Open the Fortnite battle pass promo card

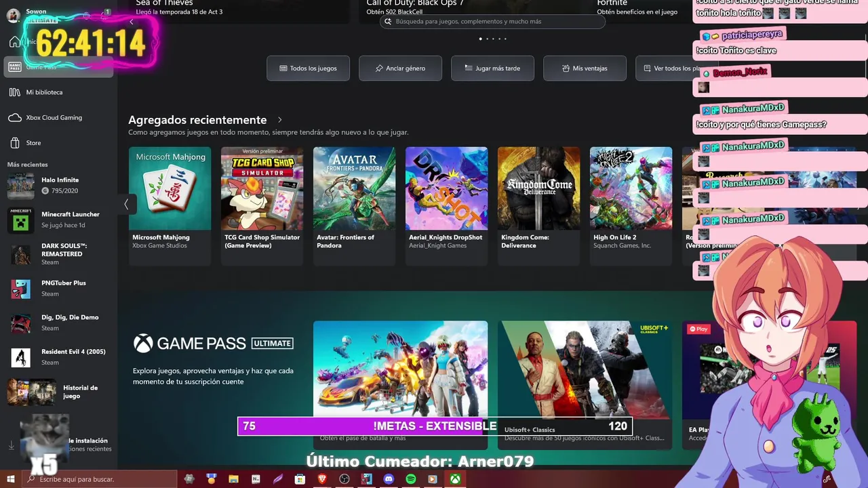(x=400, y=384)
